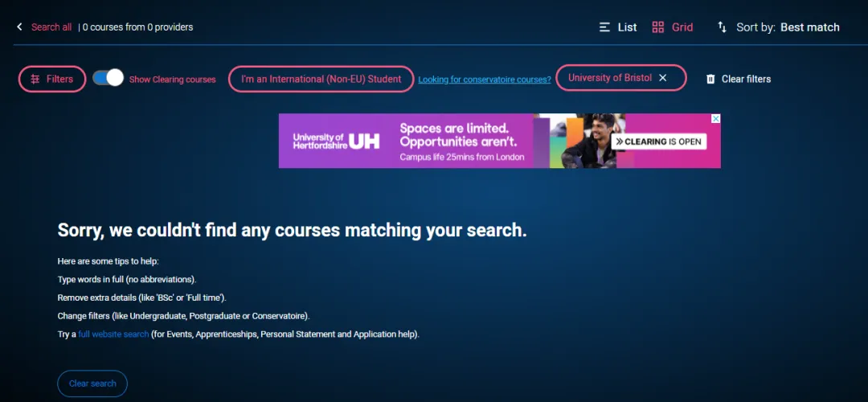Open Looking for conservatoire courses link
Image resolution: width=868 pixels, height=402 pixels.
click(x=485, y=80)
